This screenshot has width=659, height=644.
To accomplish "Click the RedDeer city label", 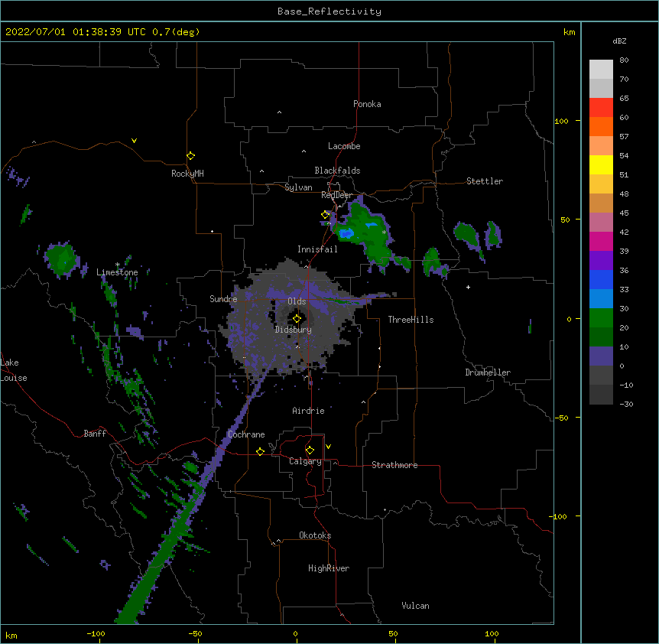I will [336, 195].
